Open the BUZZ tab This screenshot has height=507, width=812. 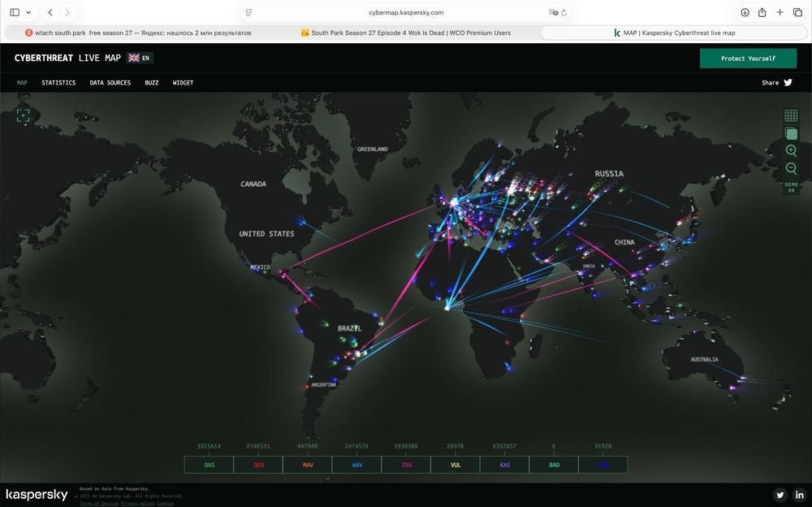click(x=152, y=82)
